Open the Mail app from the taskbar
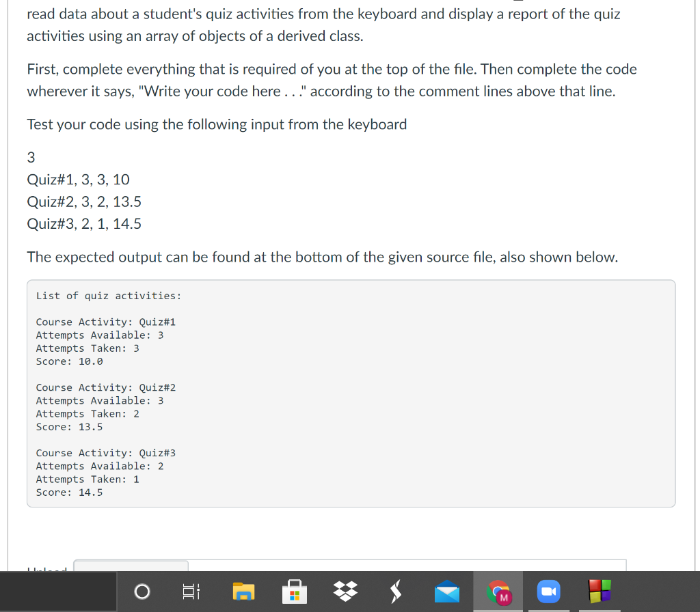 click(446, 592)
